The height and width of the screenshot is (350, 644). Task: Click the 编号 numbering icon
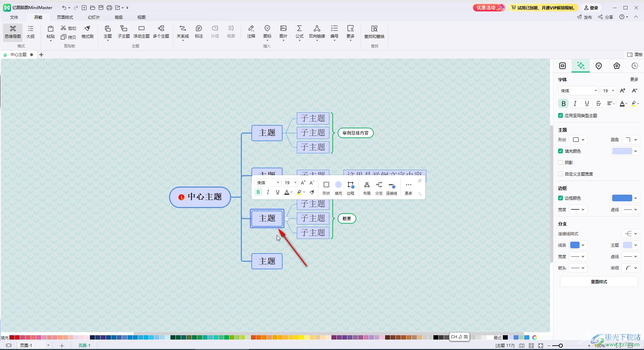pos(334,32)
